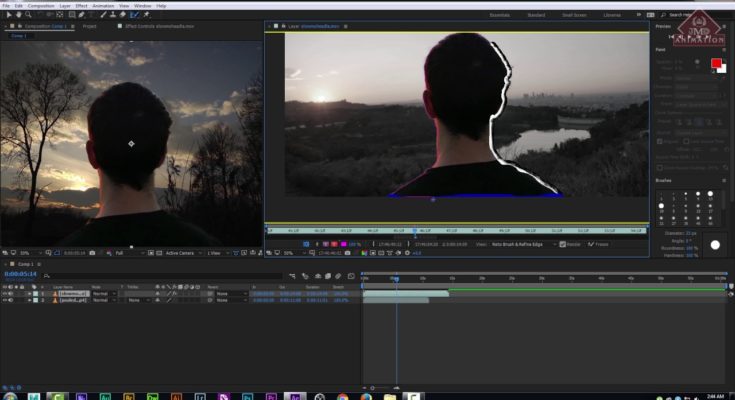
Task: Select the Zoom magnifier tool
Action: [28, 15]
